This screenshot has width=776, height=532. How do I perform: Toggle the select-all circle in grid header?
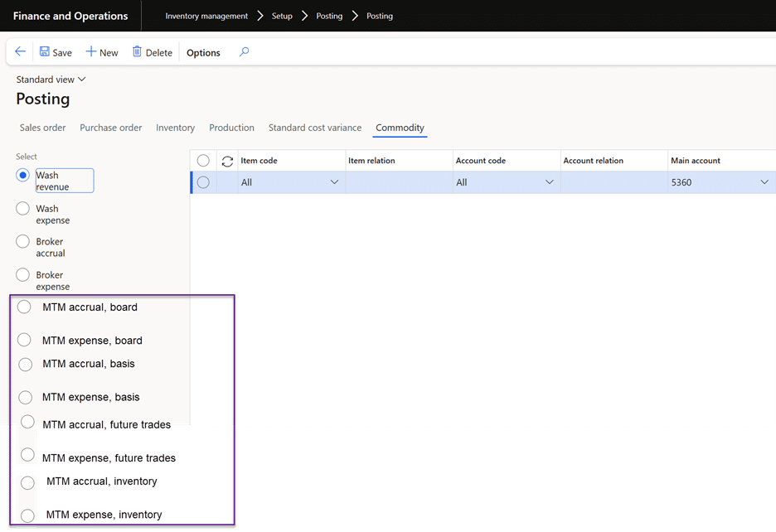click(203, 161)
